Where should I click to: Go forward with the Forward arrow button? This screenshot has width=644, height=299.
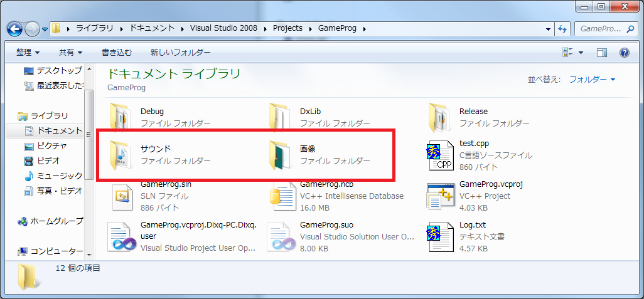[x=32, y=29]
